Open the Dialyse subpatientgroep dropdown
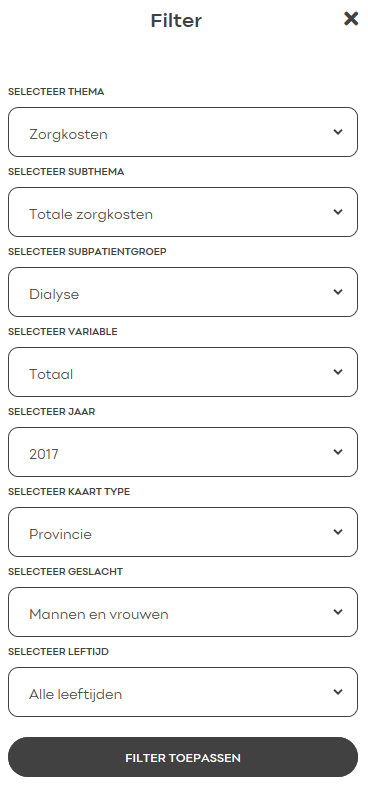The image size is (368, 786). pyautogui.click(x=183, y=292)
